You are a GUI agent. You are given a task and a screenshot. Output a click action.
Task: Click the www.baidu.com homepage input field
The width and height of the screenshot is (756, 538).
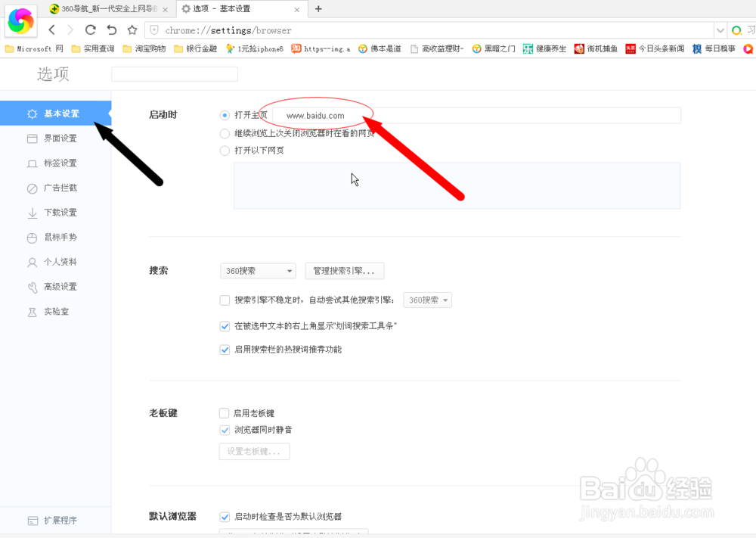454,115
